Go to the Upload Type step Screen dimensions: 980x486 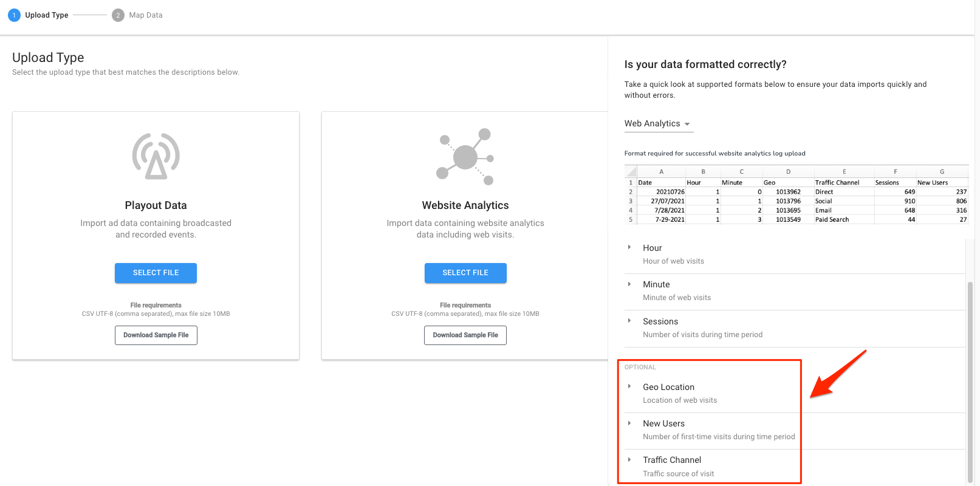pyautogui.click(x=47, y=15)
